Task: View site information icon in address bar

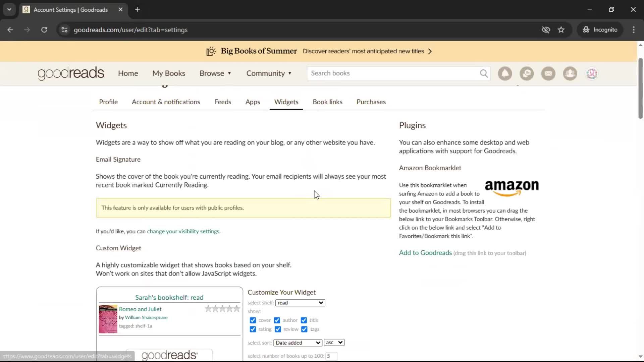Action: [x=64, y=30]
